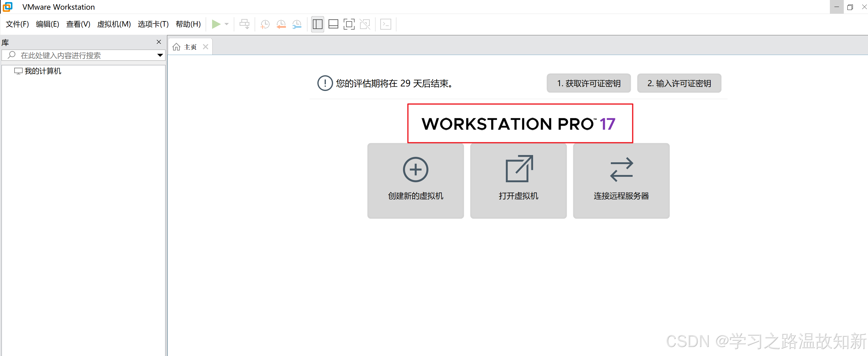The width and height of the screenshot is (868, 356).
Task: Click the Unity mode toolbar icon
Action: [x=365, y=24]
